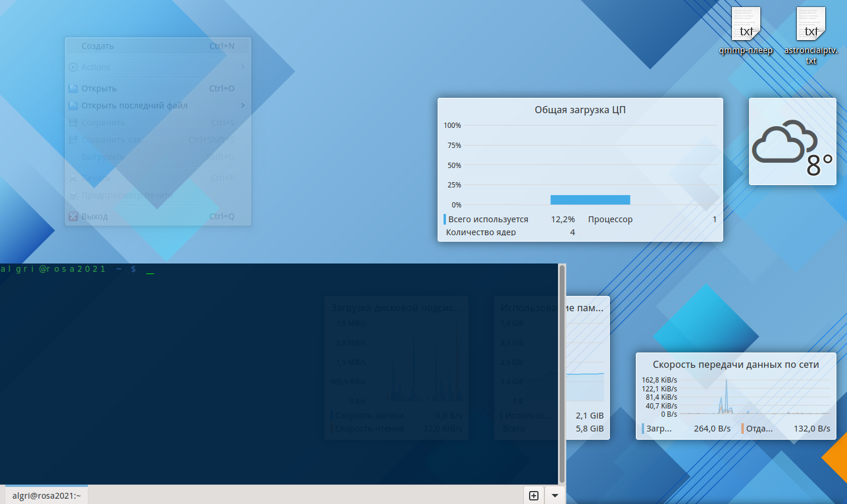Click the 8° temperature reading
Image resolution: width=847 pixels, height=504 pixels.
click(x=819, y=165)
